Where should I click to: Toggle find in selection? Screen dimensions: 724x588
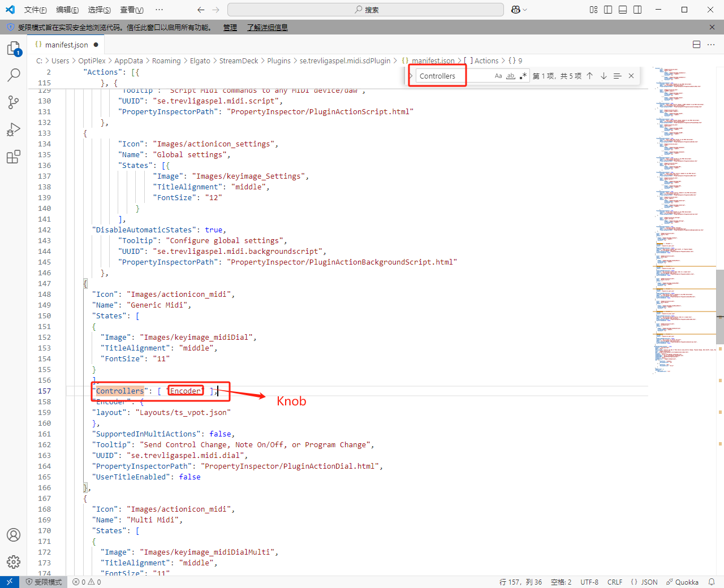(617, 76)
